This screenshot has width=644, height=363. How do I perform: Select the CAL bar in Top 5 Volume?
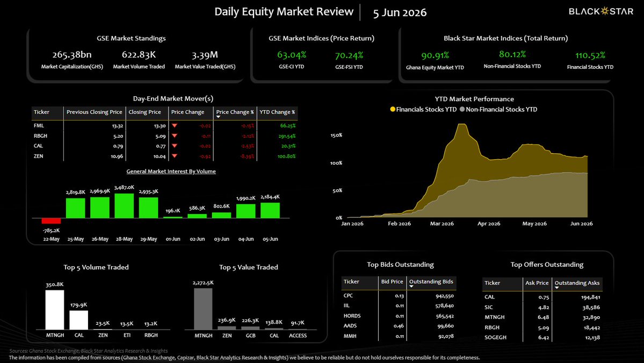click(78, 320)
